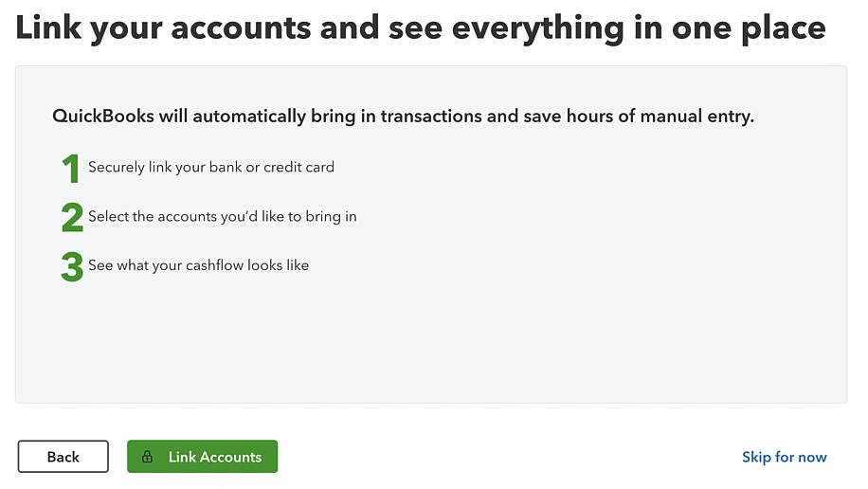Click "manual entry" ending the bold sentence
The width and height of the screenshot is (868, 489).
(x=696, y=117)
